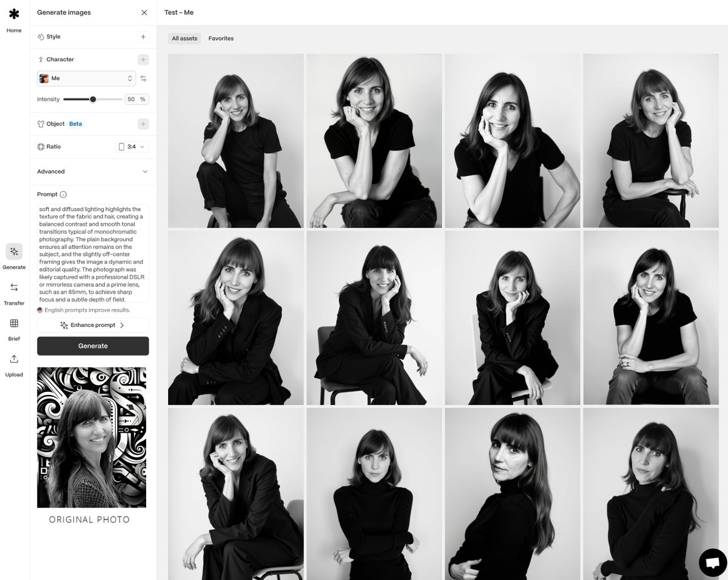Screen dimensions: 728x580
Task: Add a Style using the plus icon
Action: tap(143, 36)
